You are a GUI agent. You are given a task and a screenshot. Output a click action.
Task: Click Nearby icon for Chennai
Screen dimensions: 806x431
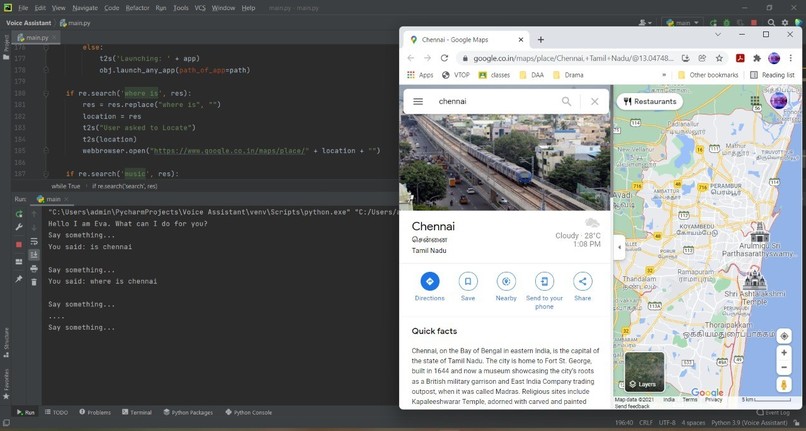pyautogui.click(x=506, y=286)
